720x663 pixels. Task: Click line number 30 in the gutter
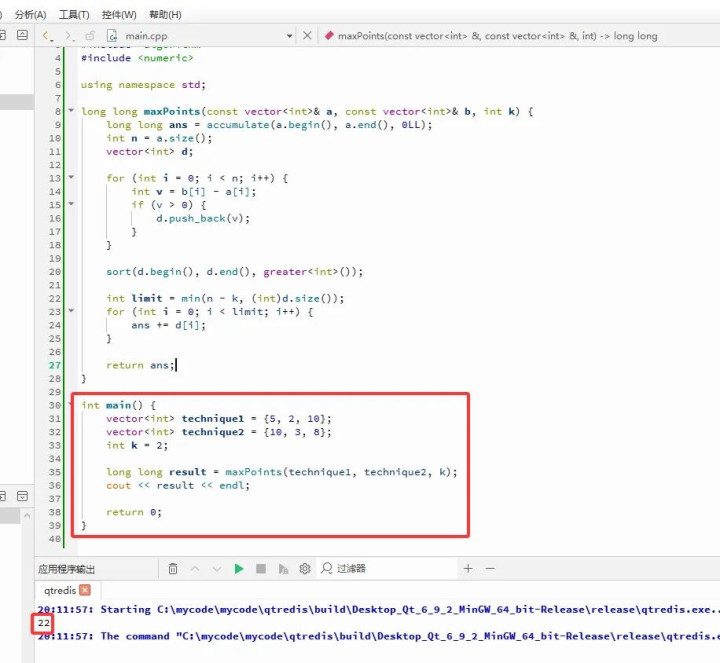55,405
